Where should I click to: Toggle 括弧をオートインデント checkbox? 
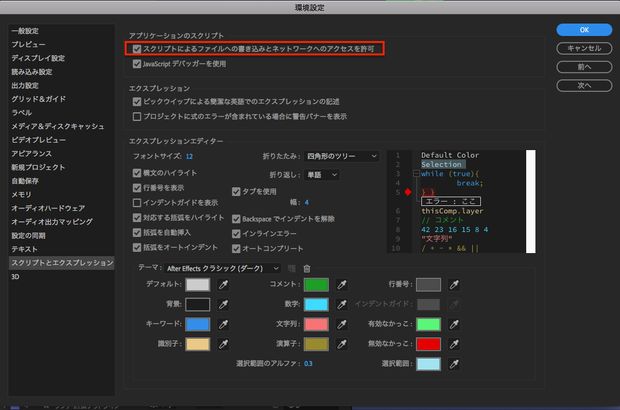pyautogui.click(x=137, y=248)
